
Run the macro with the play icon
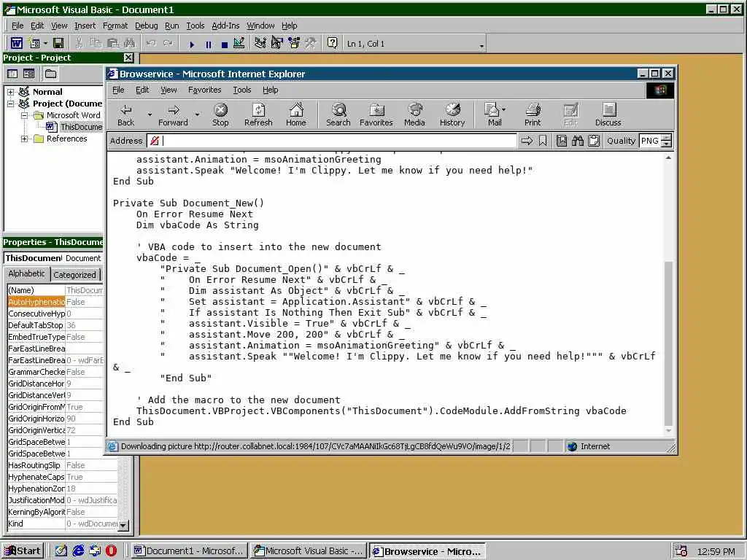pos(192,44)
